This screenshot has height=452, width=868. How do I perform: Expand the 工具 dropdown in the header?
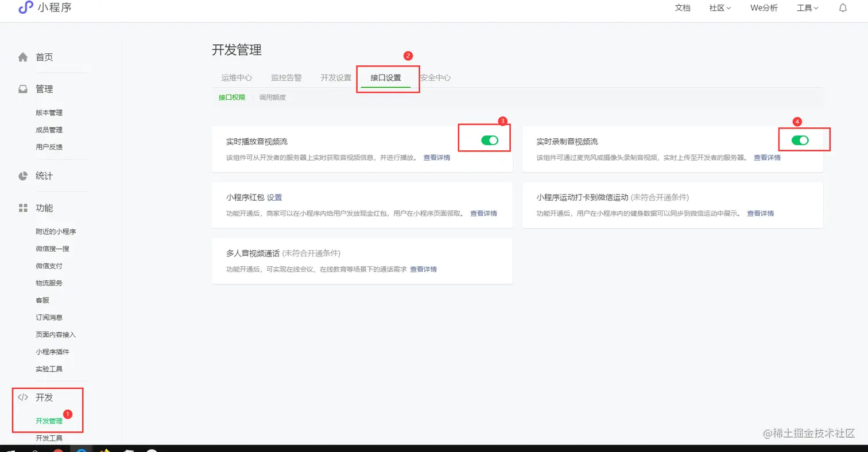(x=808, y=8)
